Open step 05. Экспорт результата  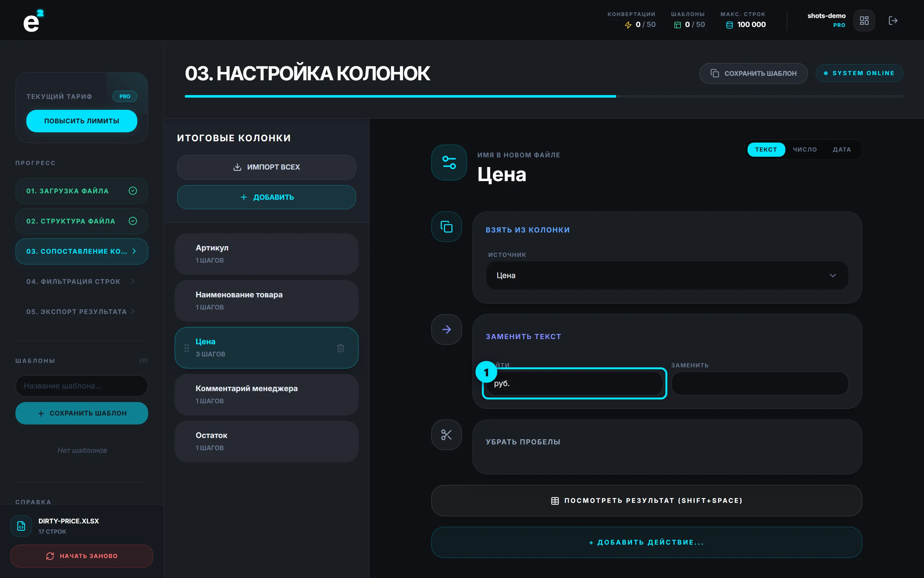click(82, 311)
